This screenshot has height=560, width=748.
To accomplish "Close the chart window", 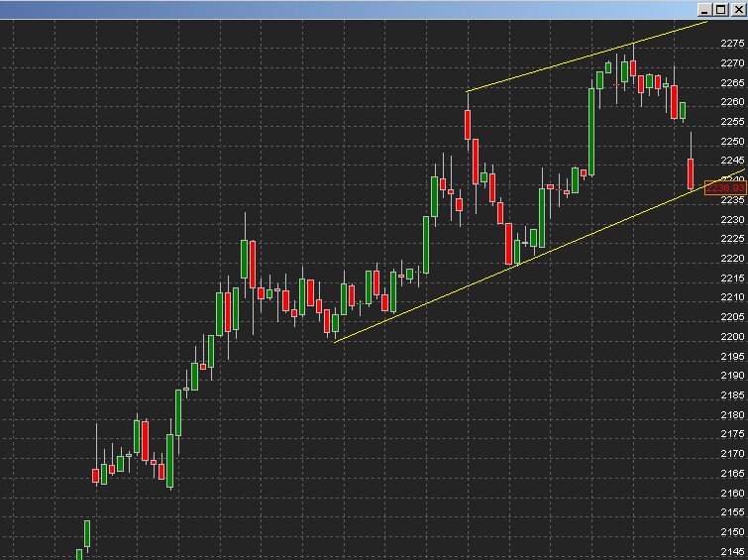I will click(x=737, y=10).
